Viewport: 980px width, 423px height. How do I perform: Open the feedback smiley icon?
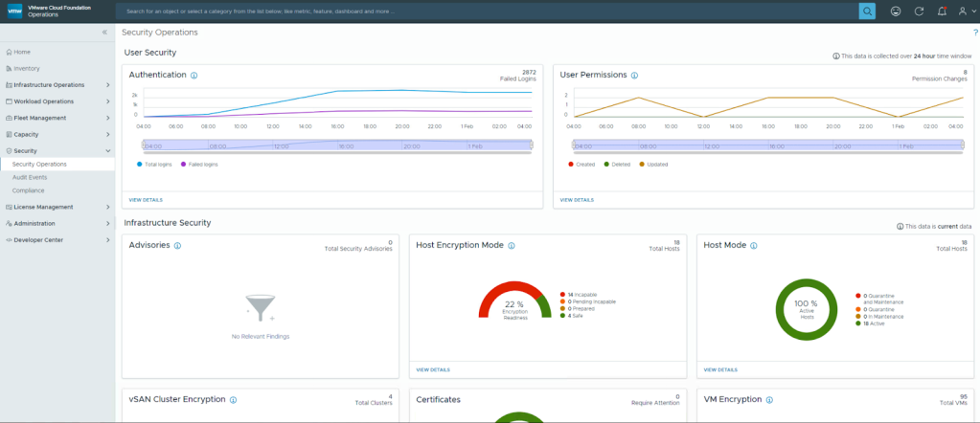pyautogui.click(x=896, y=11)
